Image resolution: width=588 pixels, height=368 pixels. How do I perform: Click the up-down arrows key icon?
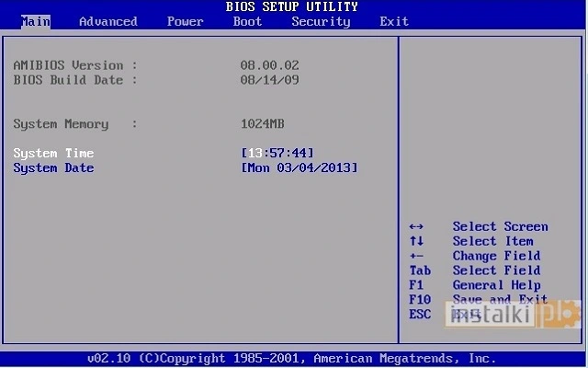tap(416, 241)
